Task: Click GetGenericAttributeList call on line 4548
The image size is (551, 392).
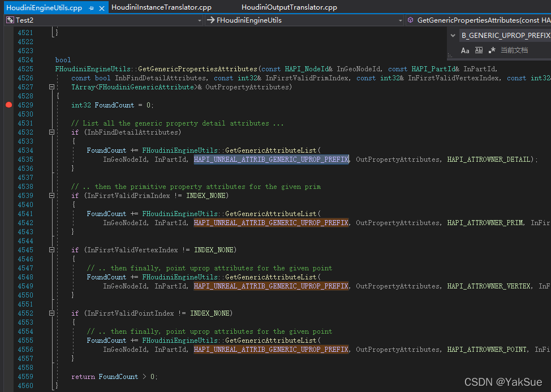Action: click(x=270, y=277)
